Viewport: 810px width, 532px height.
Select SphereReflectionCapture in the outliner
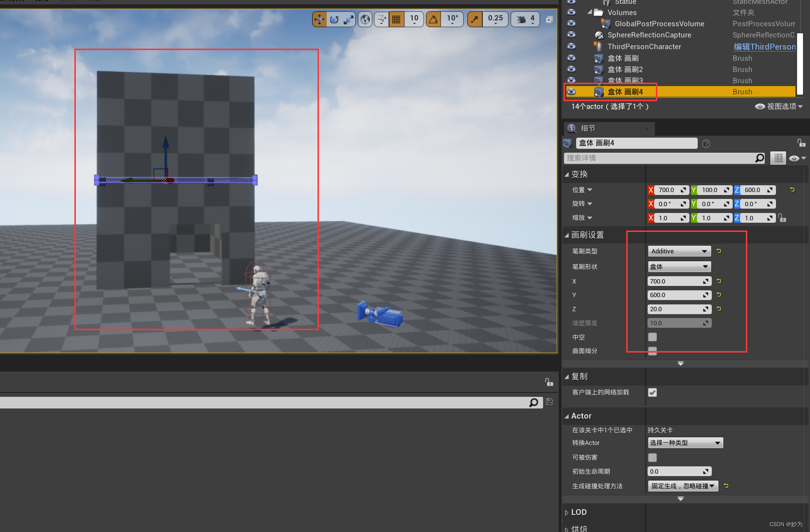(x=649, y=35)
